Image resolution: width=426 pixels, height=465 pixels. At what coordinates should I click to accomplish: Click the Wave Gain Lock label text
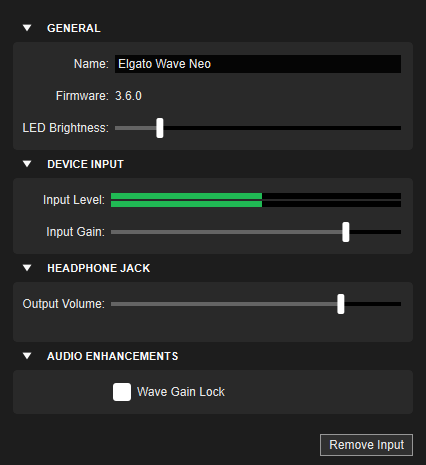coord(181,392)
